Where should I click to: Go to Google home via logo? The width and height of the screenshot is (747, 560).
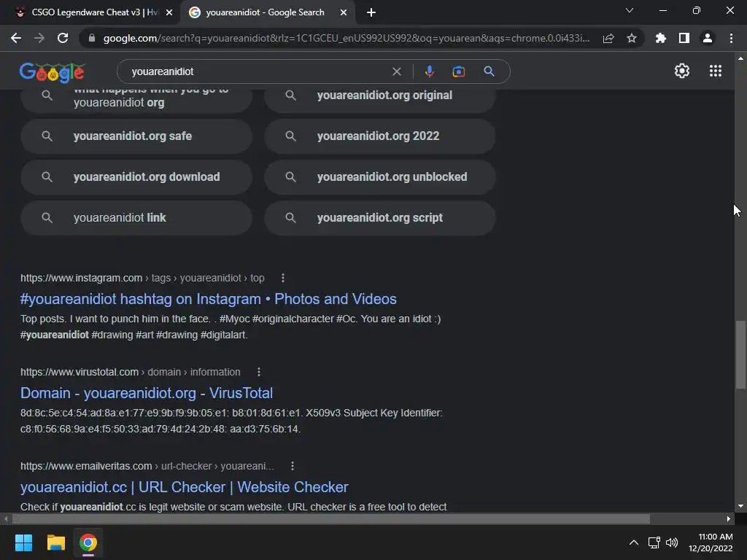point(52,72)
